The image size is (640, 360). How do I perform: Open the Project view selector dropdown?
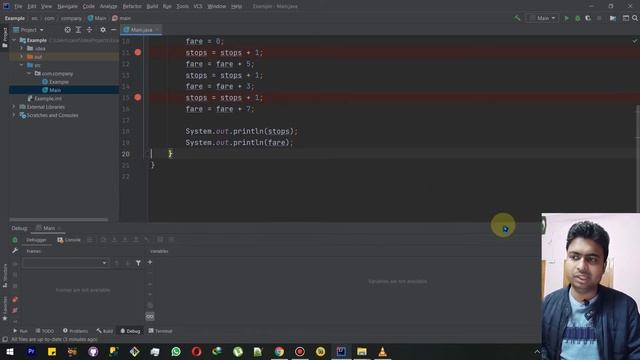coord(29,30)
